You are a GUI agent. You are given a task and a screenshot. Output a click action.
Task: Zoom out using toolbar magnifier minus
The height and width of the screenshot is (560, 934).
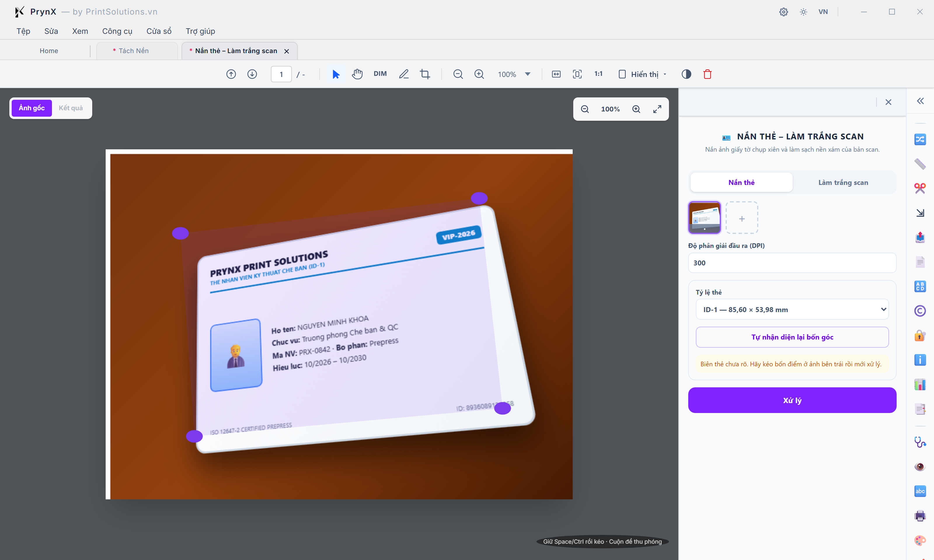click(x=458, y=74)
